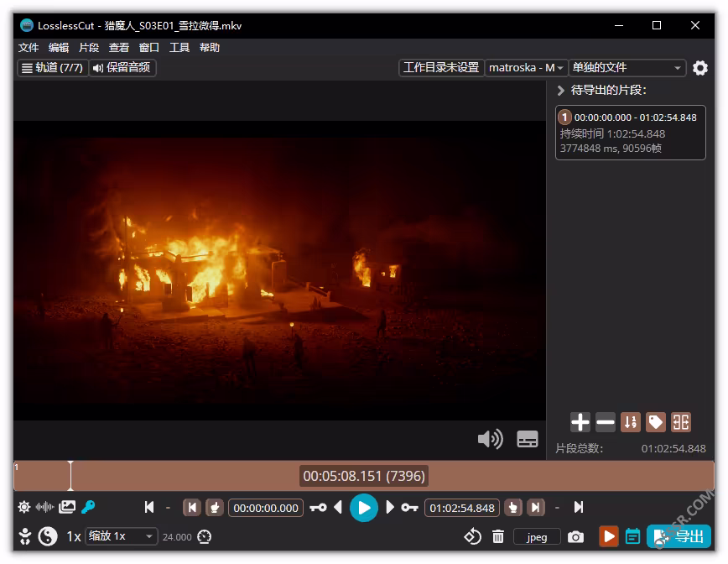Open the 缩放 1x zoom dropdown

pyautogui.click(x=121, y=536)
